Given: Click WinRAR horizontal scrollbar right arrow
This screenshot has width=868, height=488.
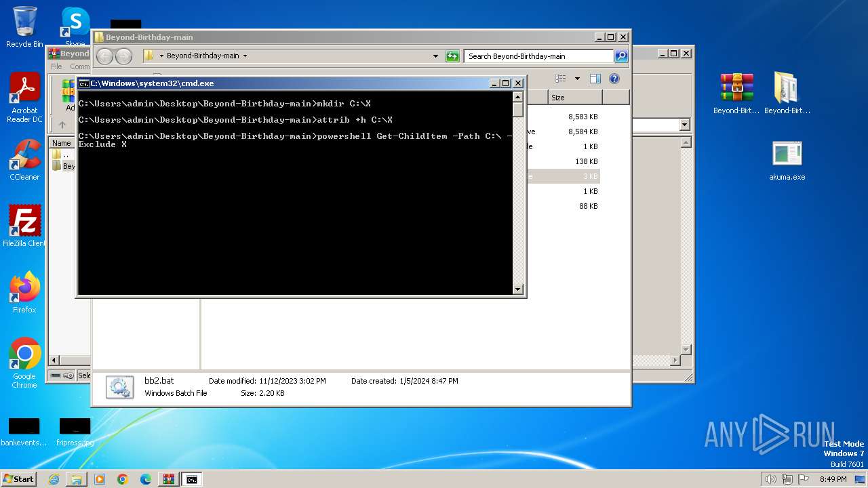Looking at the screenshot, I should (674, 361).
